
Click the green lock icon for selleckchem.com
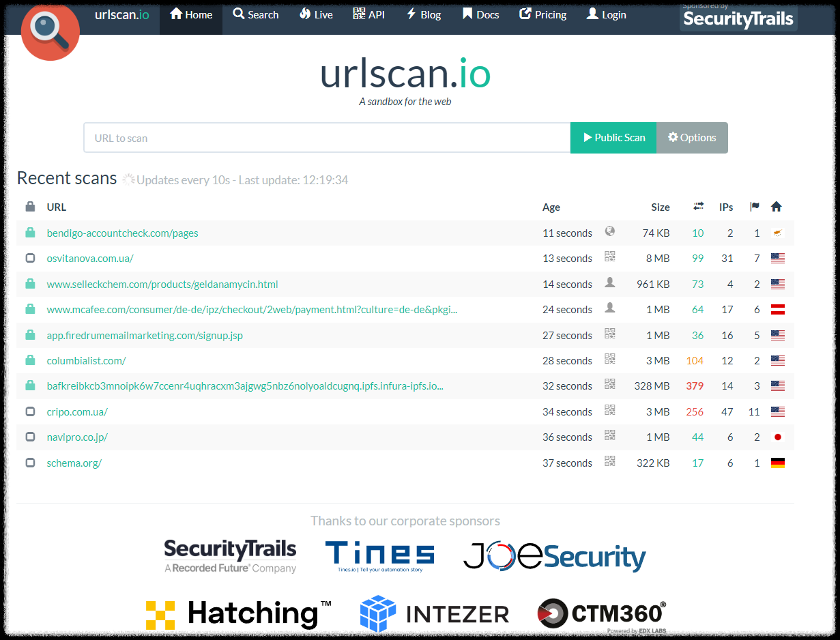pos(30,284)
